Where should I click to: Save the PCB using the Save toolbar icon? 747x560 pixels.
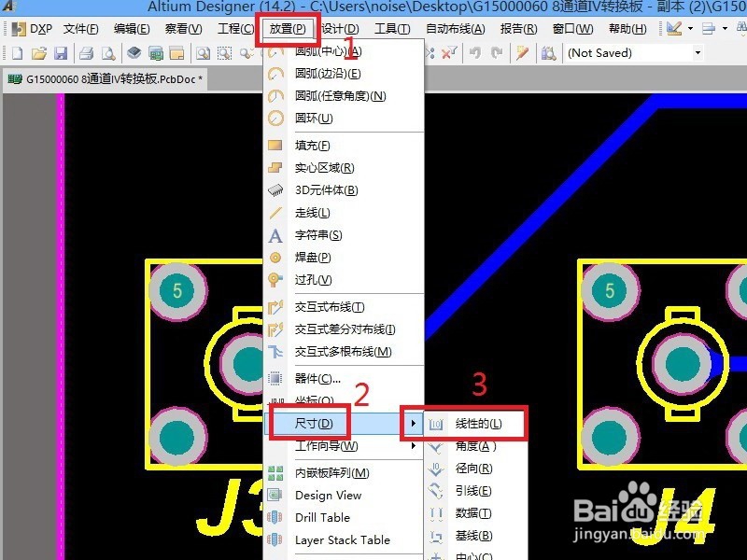[62, 54]
